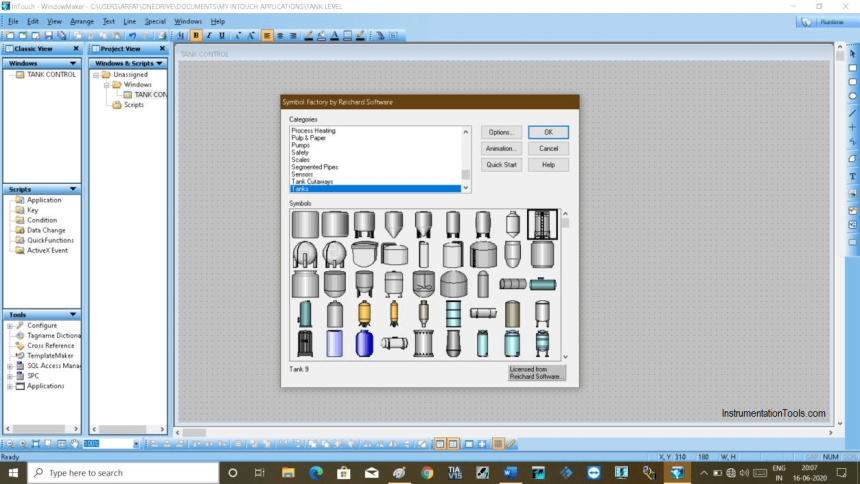860x484 pixels.
Task: Click the symbols list scrollbar down arrow
Action: (x=565, y=357)
